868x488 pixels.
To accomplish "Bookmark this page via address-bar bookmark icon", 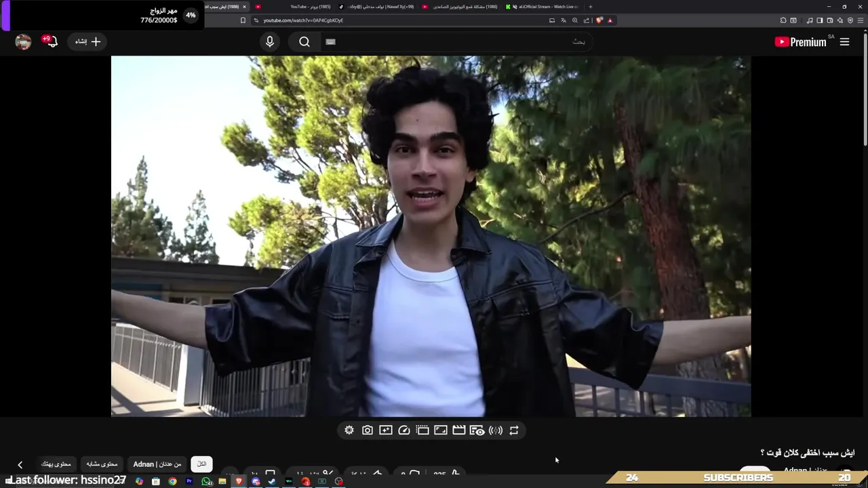I will click(x=243, y=20).
